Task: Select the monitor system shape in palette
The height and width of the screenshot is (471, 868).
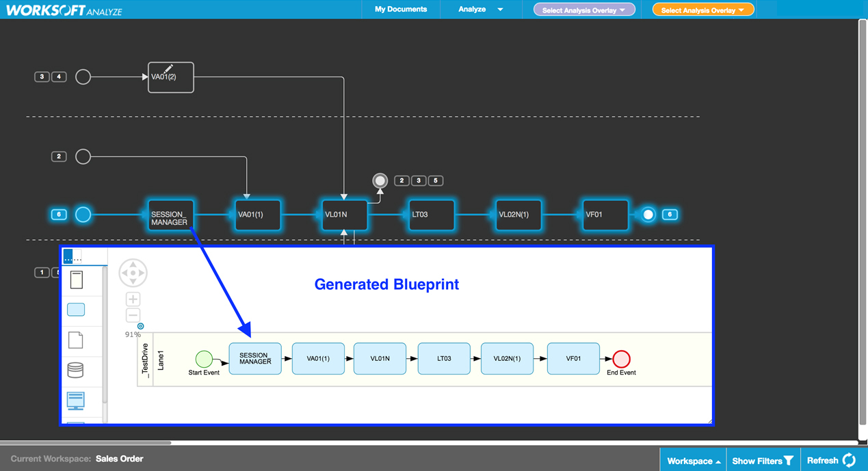Action: coord(76,400)
